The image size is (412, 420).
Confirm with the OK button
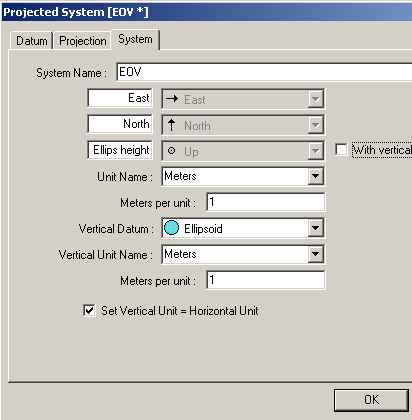(371, 400)
